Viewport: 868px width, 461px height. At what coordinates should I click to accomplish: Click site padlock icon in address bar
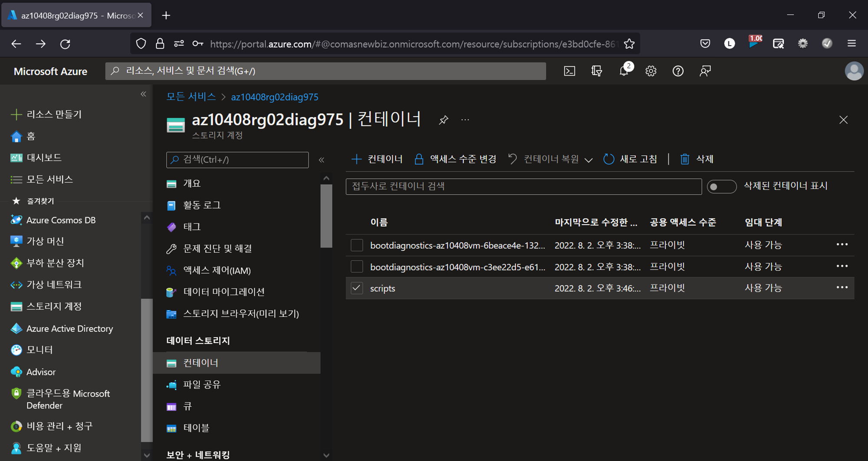[160, 44]
